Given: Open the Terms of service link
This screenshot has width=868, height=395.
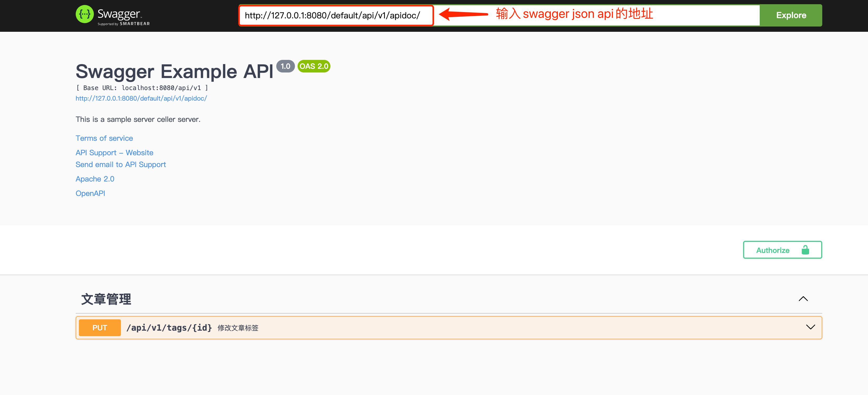Looking at the screenshot, I should point(104,138).
